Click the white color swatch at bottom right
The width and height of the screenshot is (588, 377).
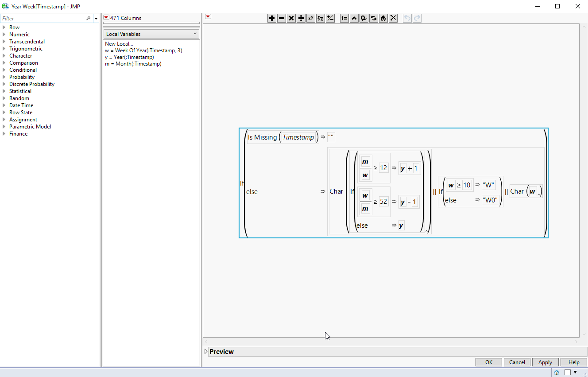568,372
